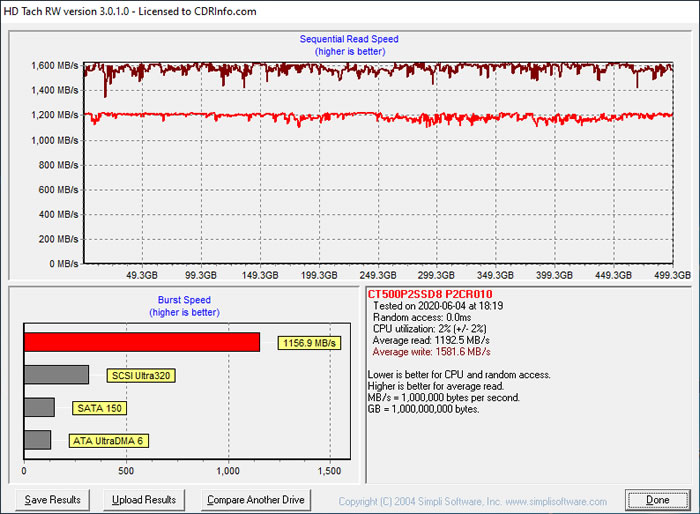Viewport: 700px width, 514px height.
Task: Click the 249.3GB x-axis label
Action: pyautogui.click(x=378, y=274)
